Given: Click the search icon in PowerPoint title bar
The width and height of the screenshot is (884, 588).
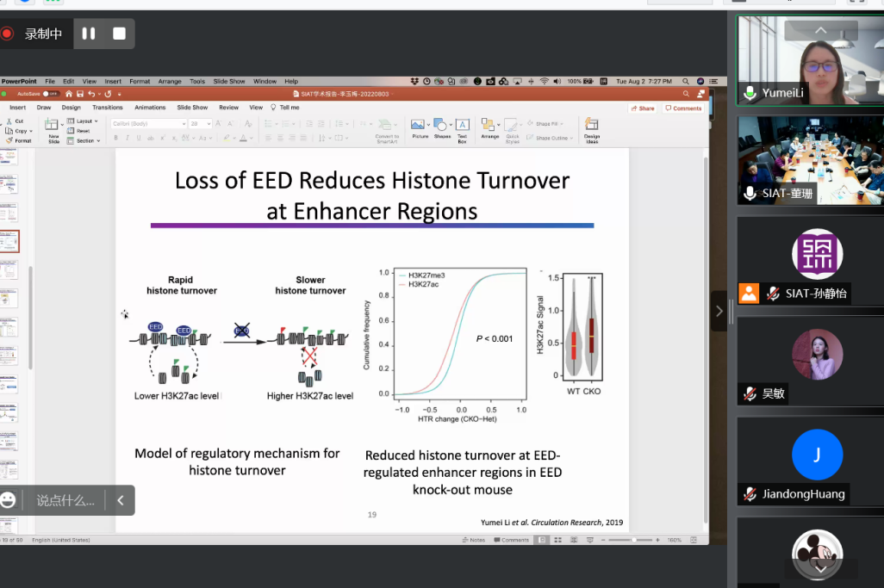Looking at the screenshot, I should 686,94.
